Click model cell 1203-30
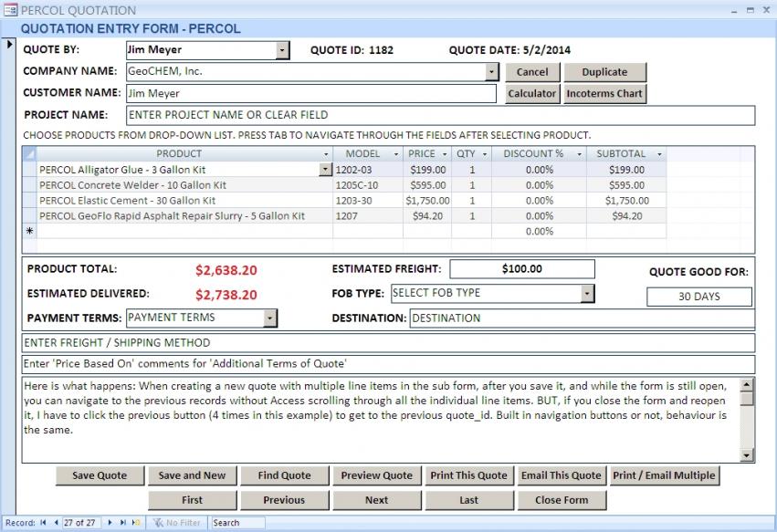Screen dimensions: 777x532 (x=368, y=201)
